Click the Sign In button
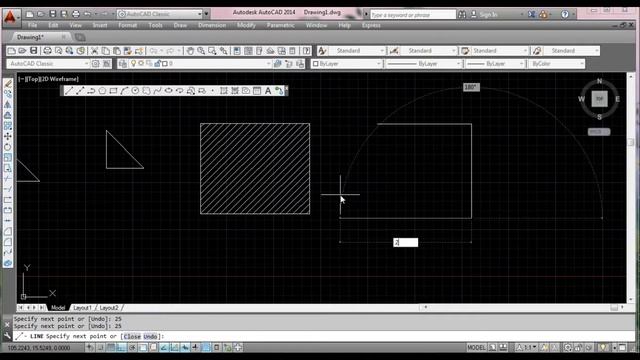Viewport: 640px width, 360px height. tap(488, 14)
